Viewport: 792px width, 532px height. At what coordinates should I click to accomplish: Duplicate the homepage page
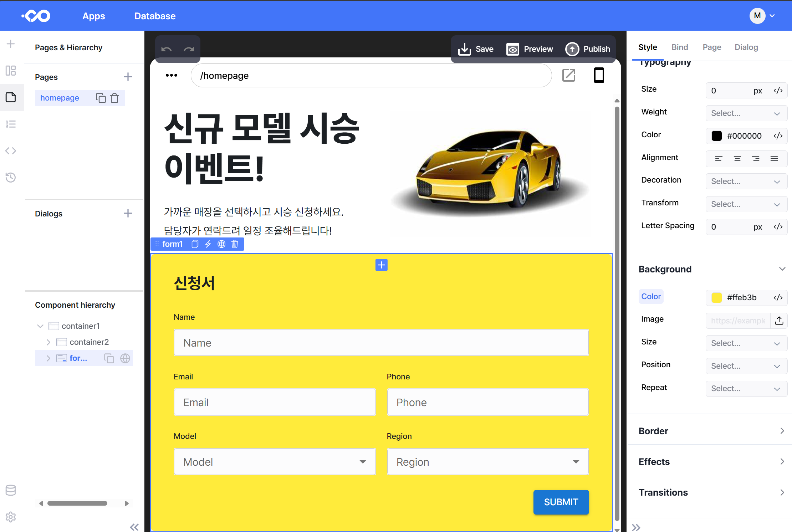pyautogui.click(x=101, y=98)
